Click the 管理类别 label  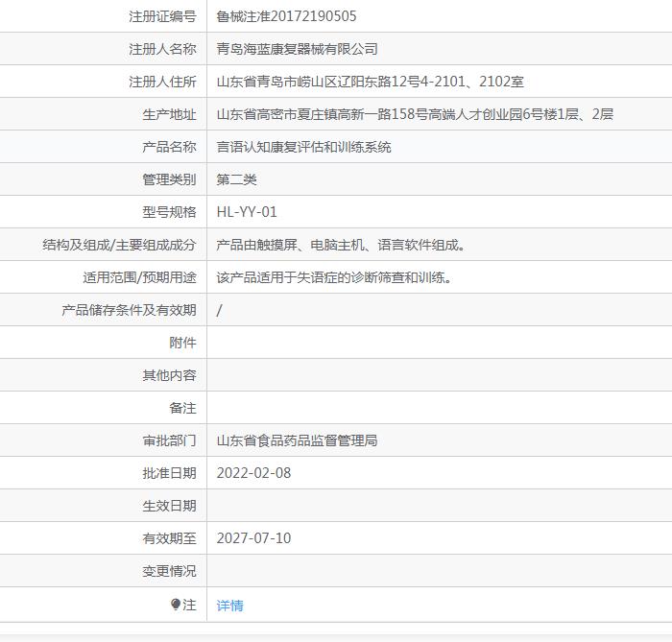169,179
